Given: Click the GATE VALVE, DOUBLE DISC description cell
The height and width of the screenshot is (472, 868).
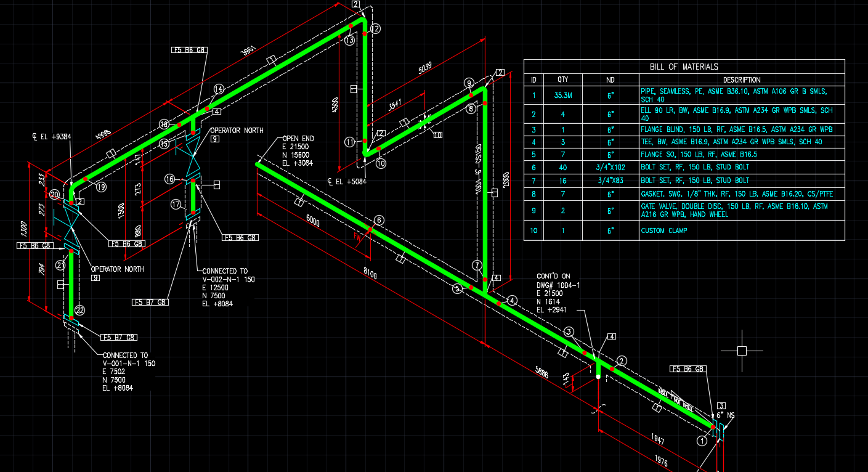Looking at the screenshot, I should (x=742, y=210).
